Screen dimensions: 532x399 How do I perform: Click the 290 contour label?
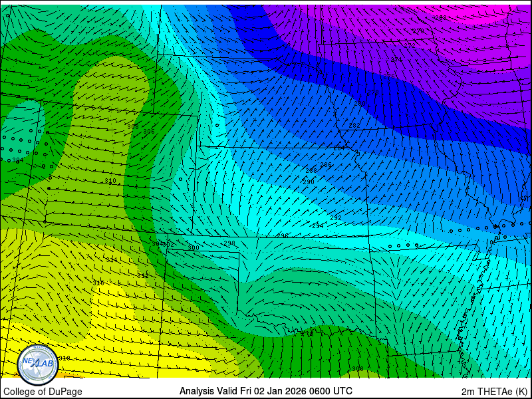click(x=309, y=182)
